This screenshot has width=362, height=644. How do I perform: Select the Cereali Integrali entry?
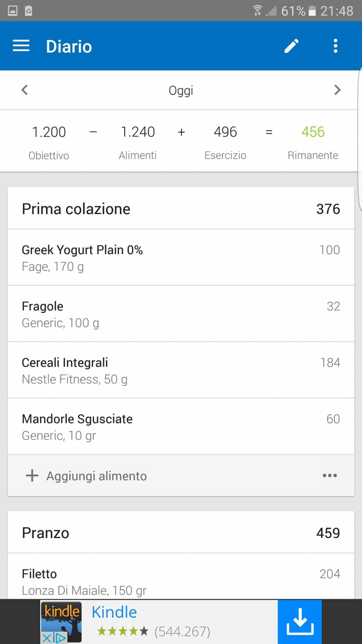coord(181,370)
